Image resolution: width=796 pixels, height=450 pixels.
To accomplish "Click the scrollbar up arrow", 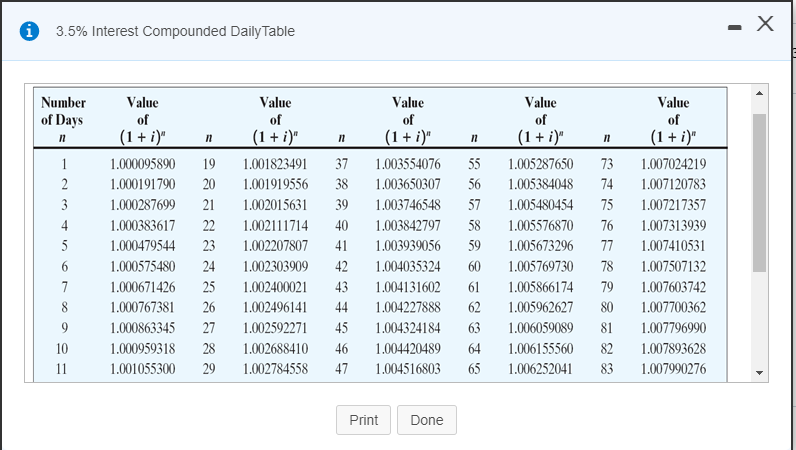I will (x=759, y=93).
